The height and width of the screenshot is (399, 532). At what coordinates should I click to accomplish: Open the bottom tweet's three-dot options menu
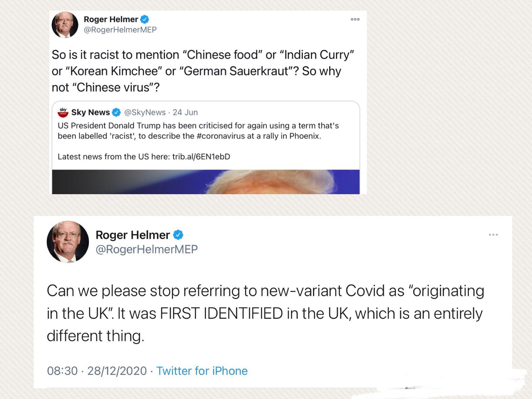493,235
